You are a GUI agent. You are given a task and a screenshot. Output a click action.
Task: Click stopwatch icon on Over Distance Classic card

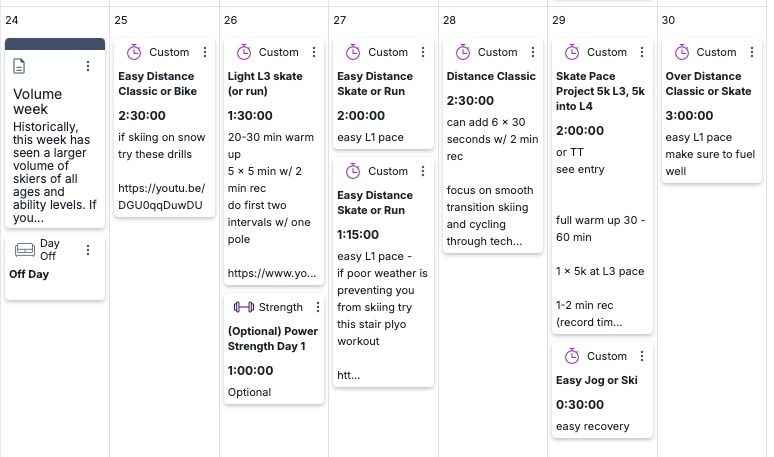(x=681, y=52)
